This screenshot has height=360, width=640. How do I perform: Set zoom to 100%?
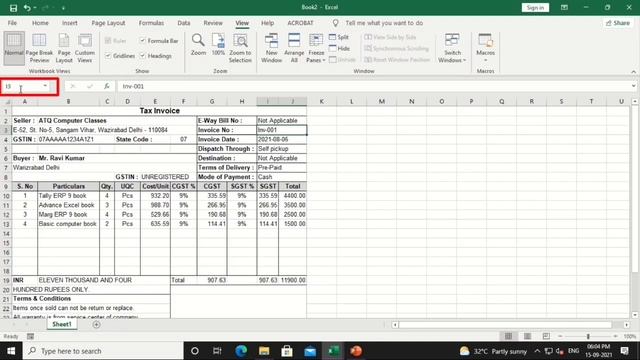coord(218,44)
